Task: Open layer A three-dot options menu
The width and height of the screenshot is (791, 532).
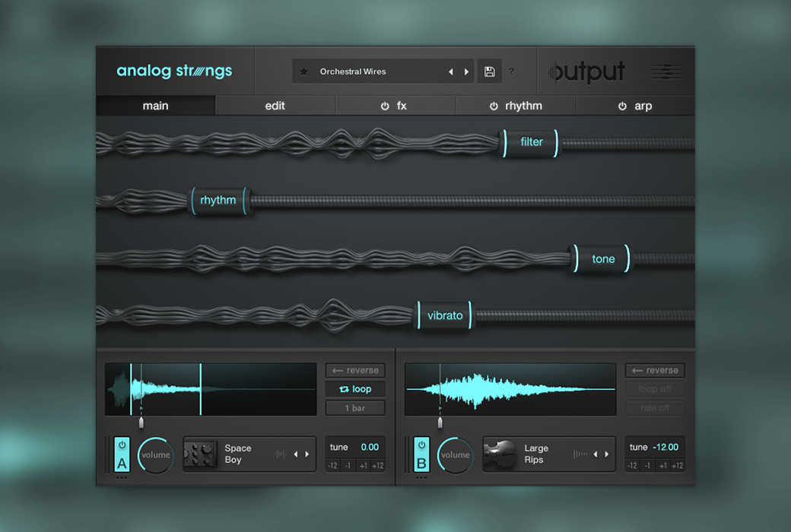Action: coord(122,477)
